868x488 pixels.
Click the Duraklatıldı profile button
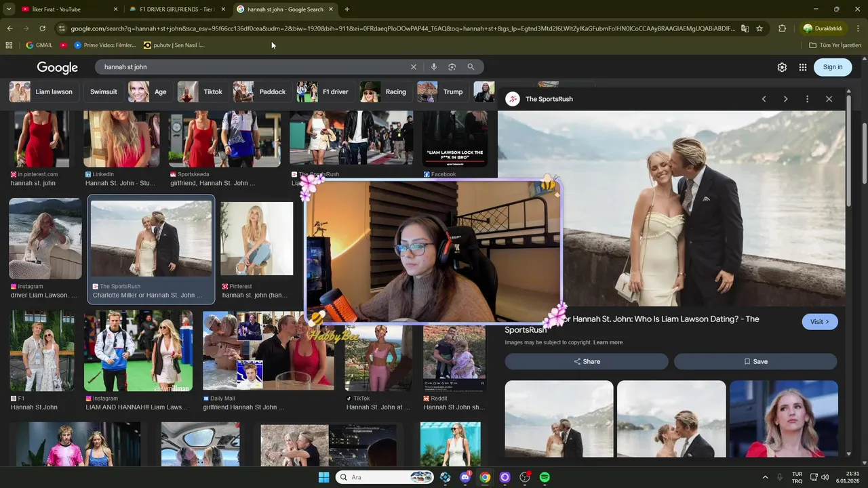point(823,28)
